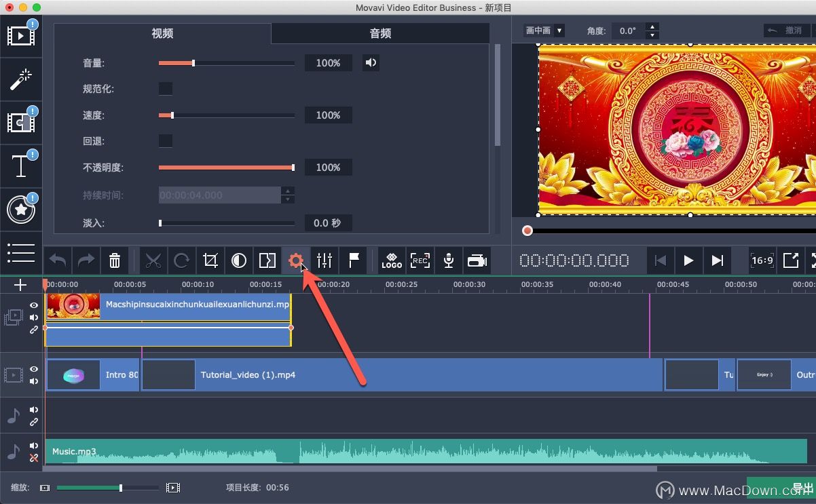
Task: Mute the main video track audio
Action: click(34, 381)
